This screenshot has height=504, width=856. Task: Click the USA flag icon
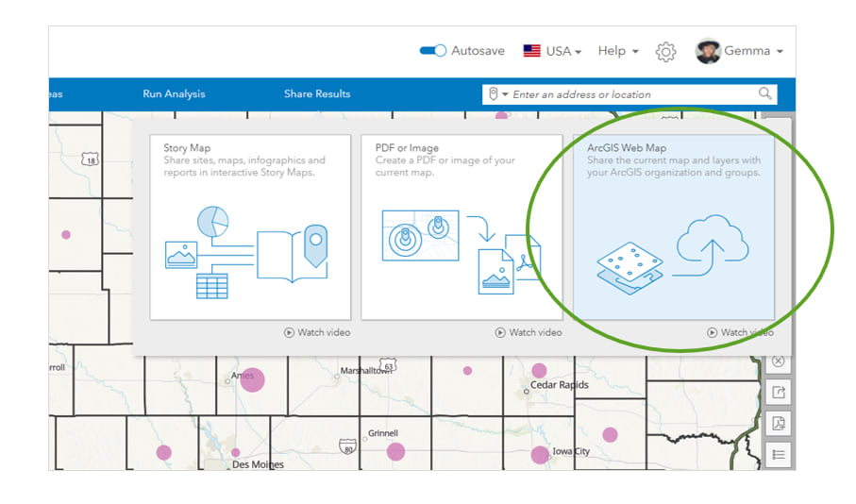(x=531, y=51)
